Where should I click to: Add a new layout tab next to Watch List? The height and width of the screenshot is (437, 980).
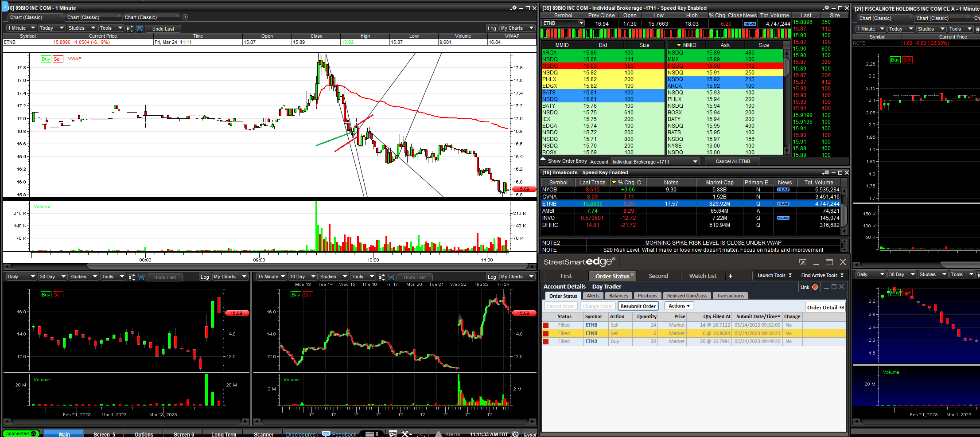click(731, 276)
